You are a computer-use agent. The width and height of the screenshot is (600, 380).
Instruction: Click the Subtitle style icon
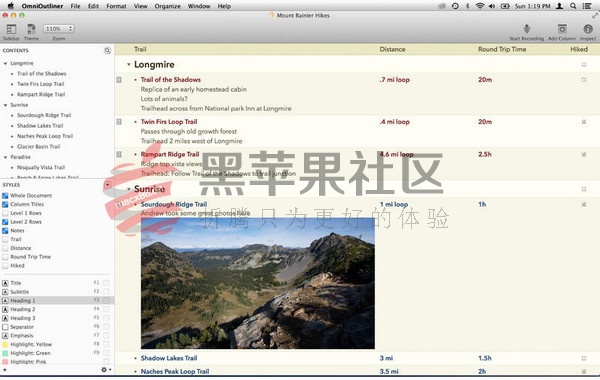[x=5, y=292]
